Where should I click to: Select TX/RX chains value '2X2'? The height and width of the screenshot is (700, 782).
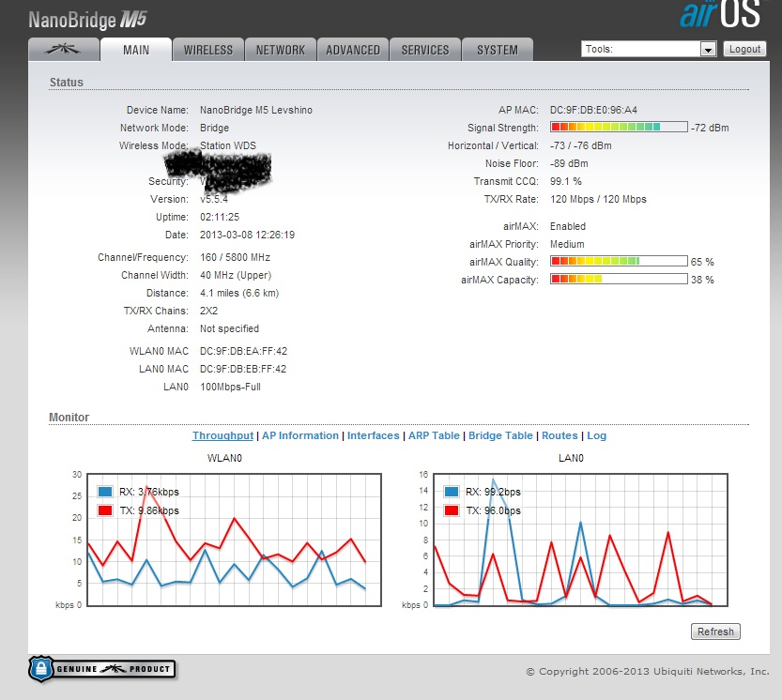click(209, 311)
